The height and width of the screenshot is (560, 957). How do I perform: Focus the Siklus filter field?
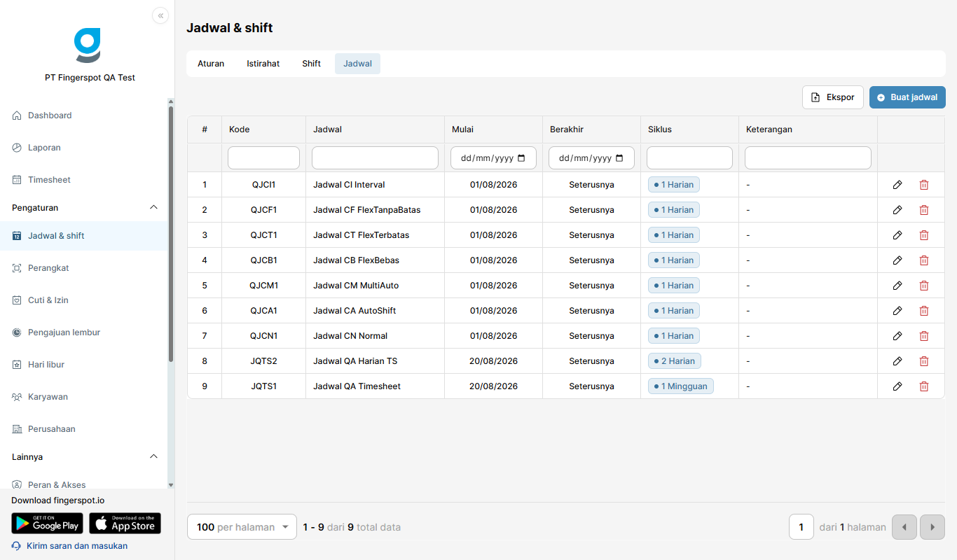click(x=689, y=158)
